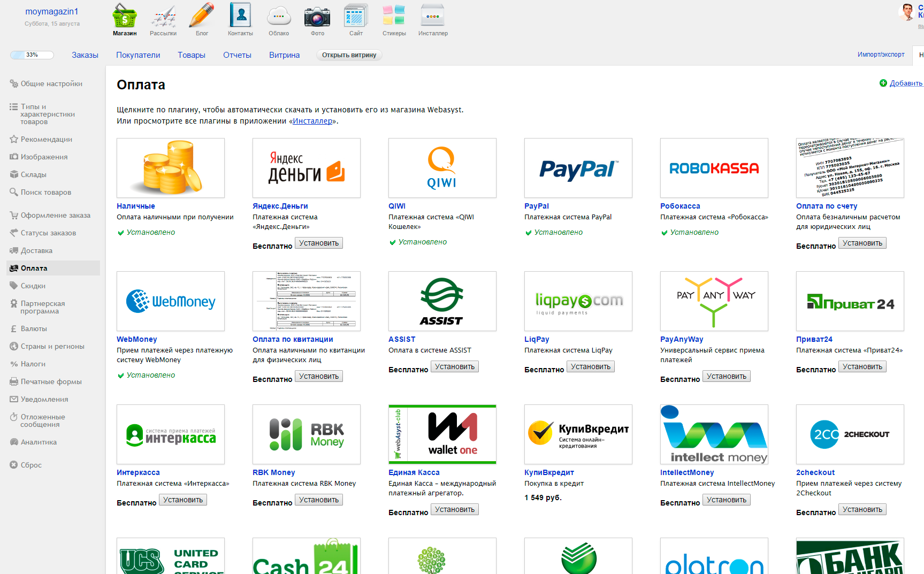Click the QIWI logo thumbnail
Viewport: 924px width, 574px height.
[442, 168]
